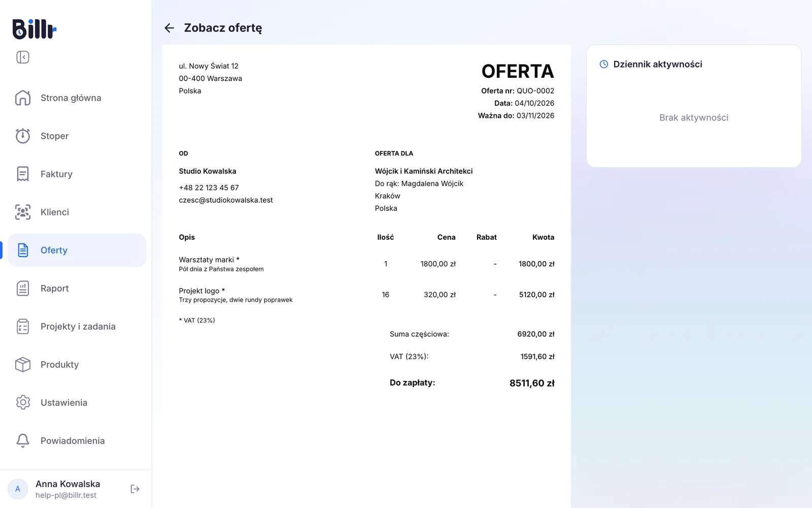This screenshot has height=508, width=812.
Task: Click the Brak aktywności message
Action: pos(694,117)
